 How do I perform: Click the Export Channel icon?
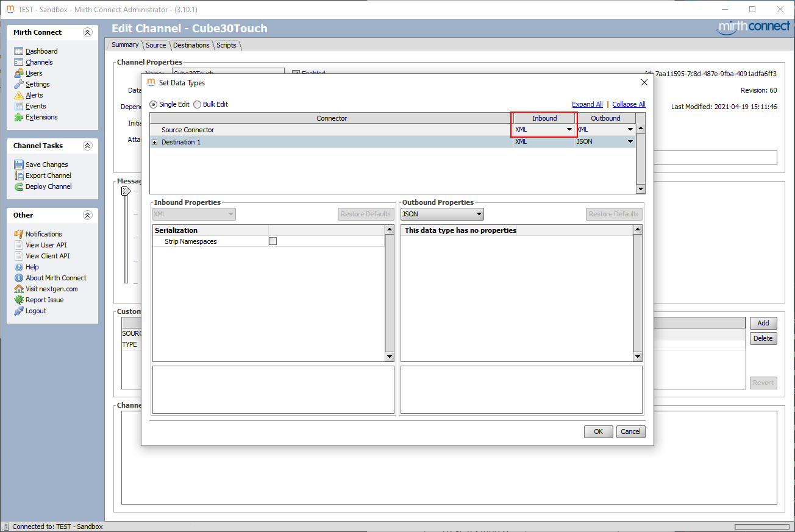point(19,176)
